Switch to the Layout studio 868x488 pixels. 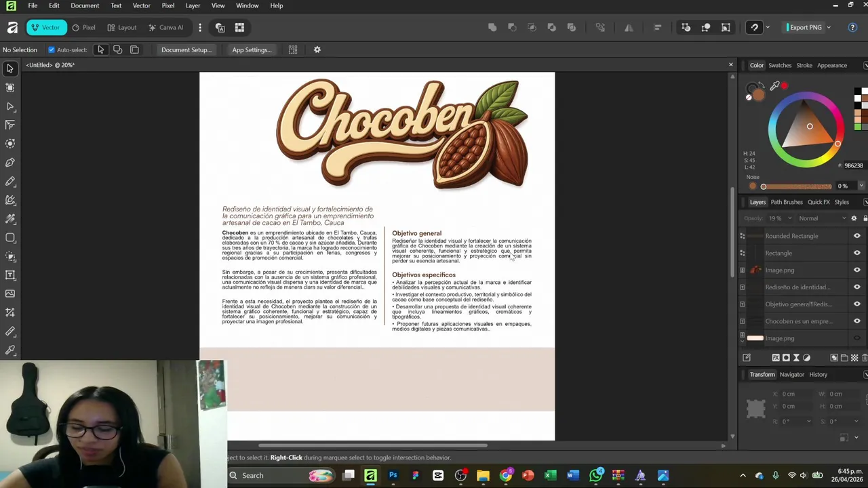[122, 28]
